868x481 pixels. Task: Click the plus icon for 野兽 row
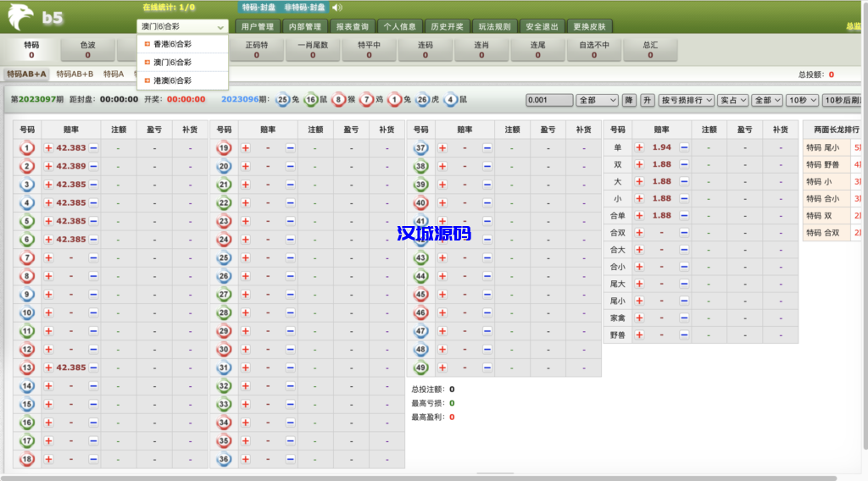(639, 335)
